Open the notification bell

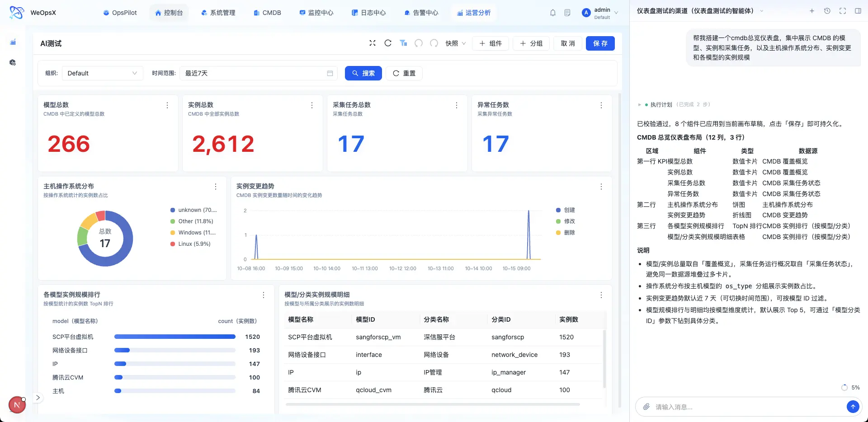(x=552, y=13)
